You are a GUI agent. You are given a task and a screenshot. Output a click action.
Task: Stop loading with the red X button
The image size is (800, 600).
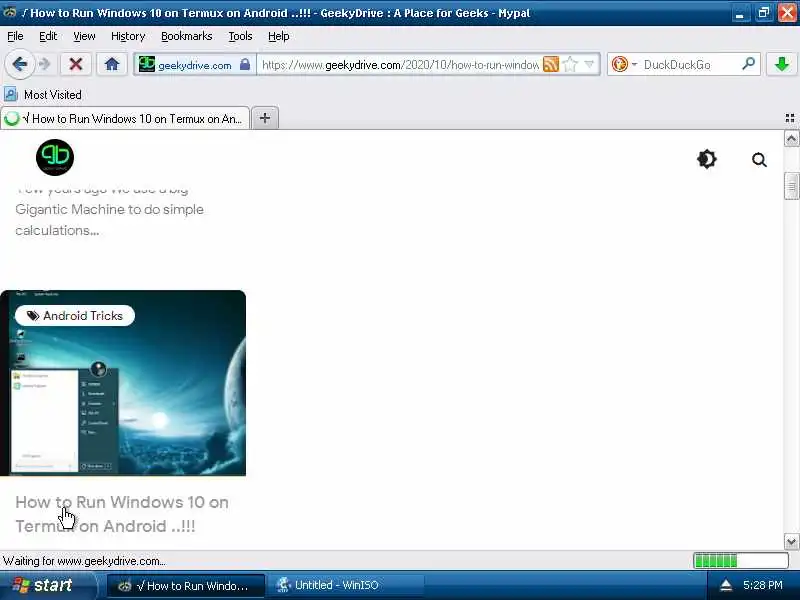pos(76,64)
